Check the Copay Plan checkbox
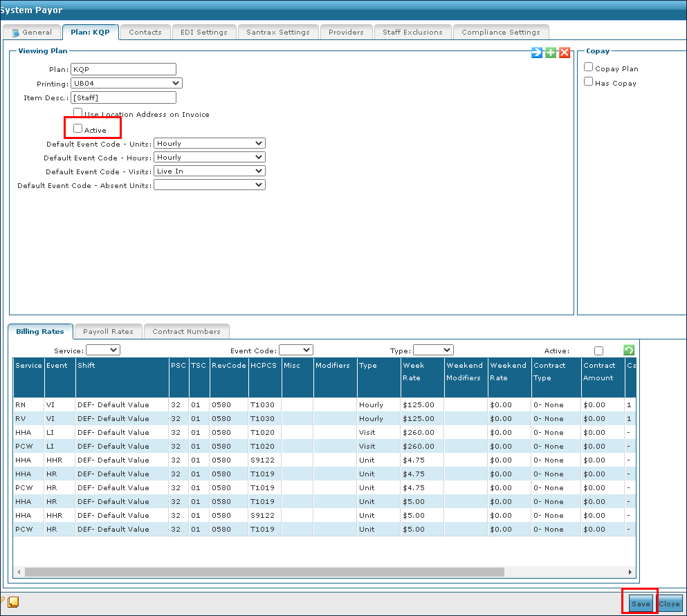 point(589,68)
